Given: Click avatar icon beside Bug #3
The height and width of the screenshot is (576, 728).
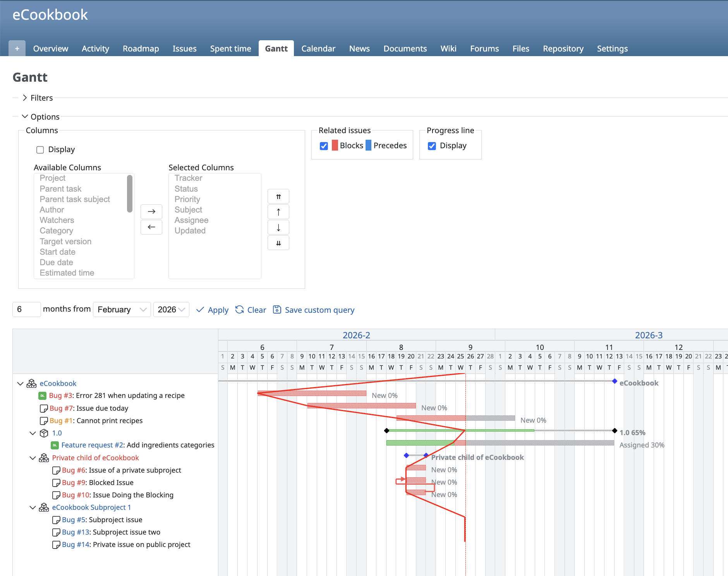Looking at the screenshot, I should (43, 396).
